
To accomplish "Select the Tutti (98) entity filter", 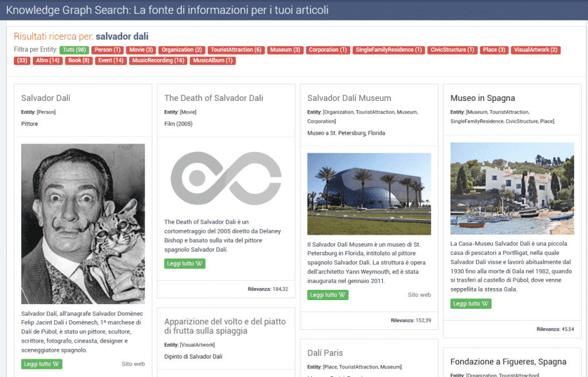I will (74, 50).
